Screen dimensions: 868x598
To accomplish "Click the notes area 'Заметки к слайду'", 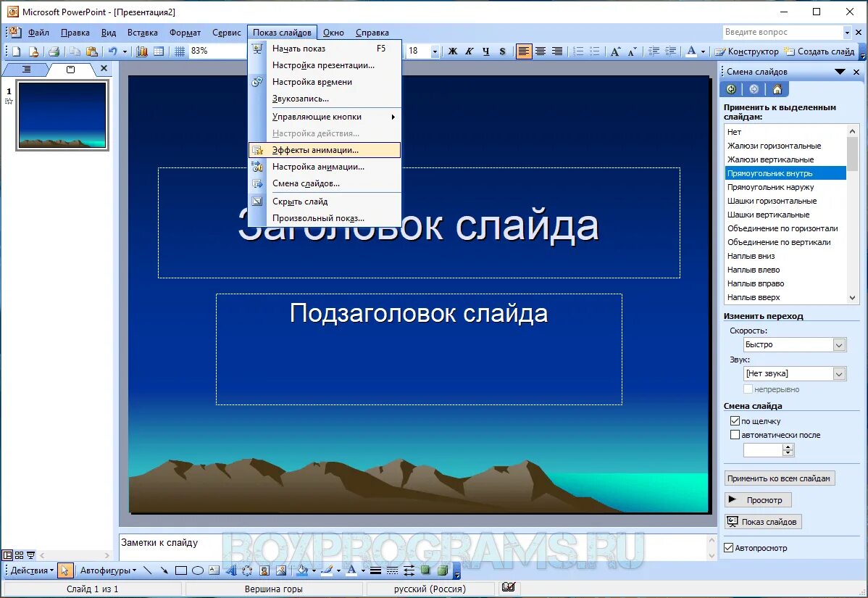I will pyautogui.click(x=413, y=547).
